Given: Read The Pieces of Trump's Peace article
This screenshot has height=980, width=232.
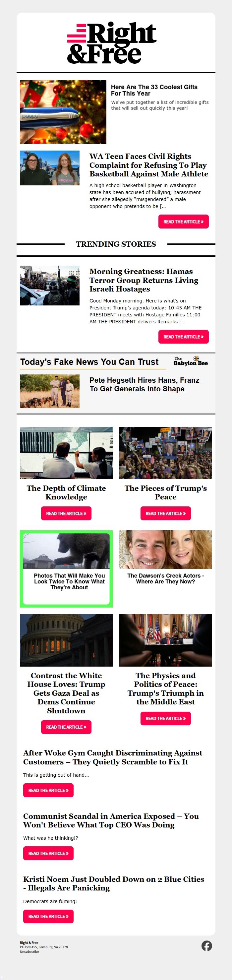Looking at the screenshot, I should (x=165, y=513).
